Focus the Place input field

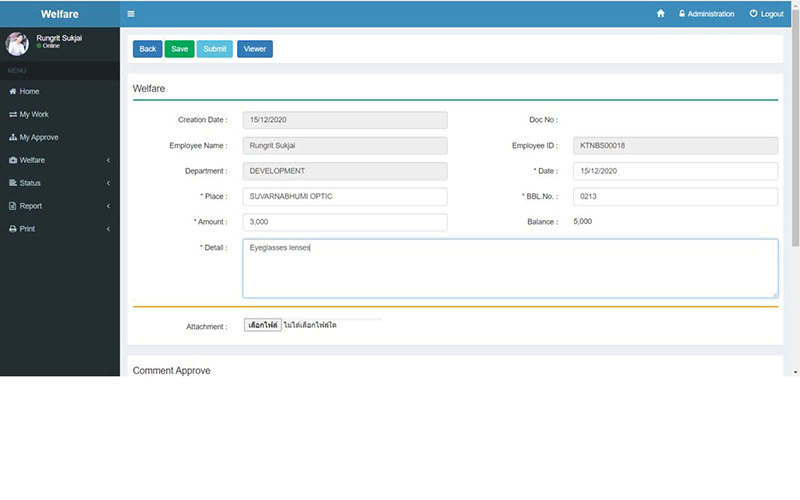[x=345, y=196]
